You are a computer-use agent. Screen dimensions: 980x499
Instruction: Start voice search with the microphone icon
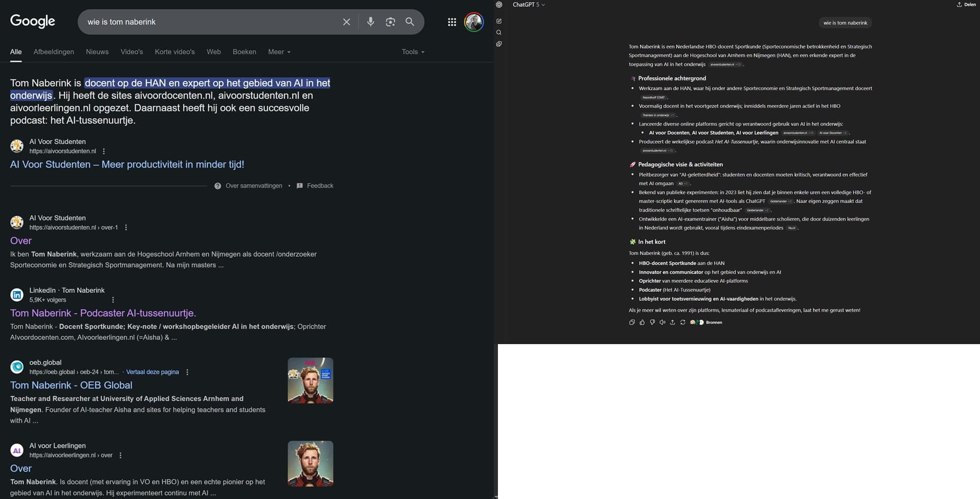coord(371,22)
